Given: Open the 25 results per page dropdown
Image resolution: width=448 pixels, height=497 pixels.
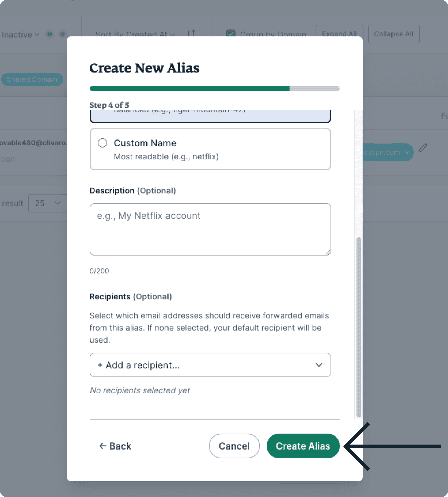Looking at the screenshot, I should coord(47,203).
